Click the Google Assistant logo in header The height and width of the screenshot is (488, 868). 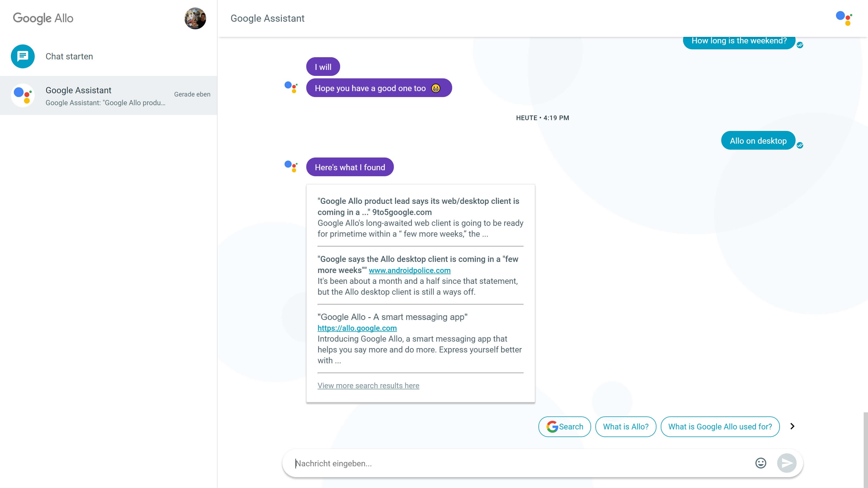[844, 18]
